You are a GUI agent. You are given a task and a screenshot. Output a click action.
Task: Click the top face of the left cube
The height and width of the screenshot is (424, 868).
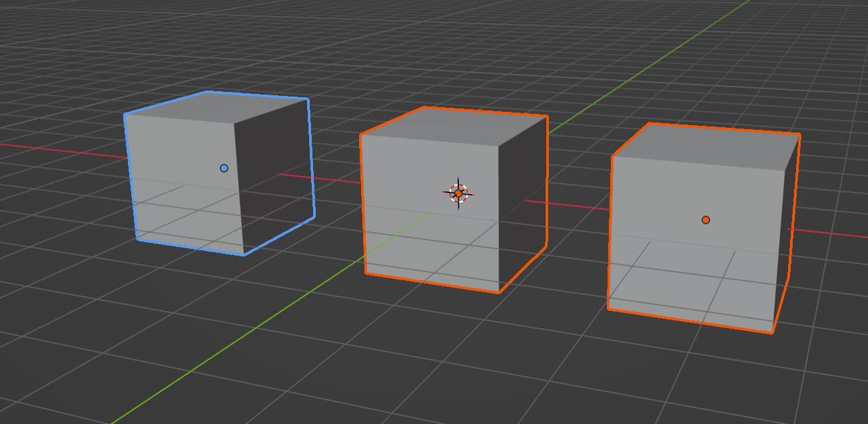pos(220,106)
